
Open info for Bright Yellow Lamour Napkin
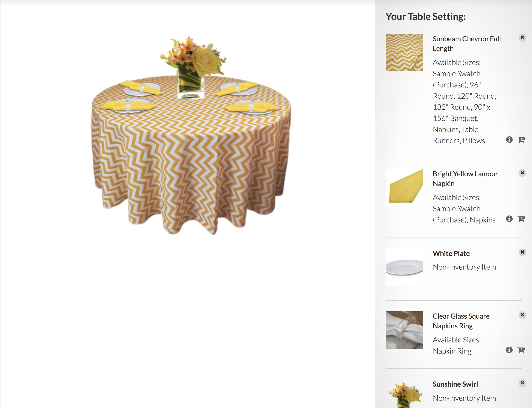(x=509, y=219)
